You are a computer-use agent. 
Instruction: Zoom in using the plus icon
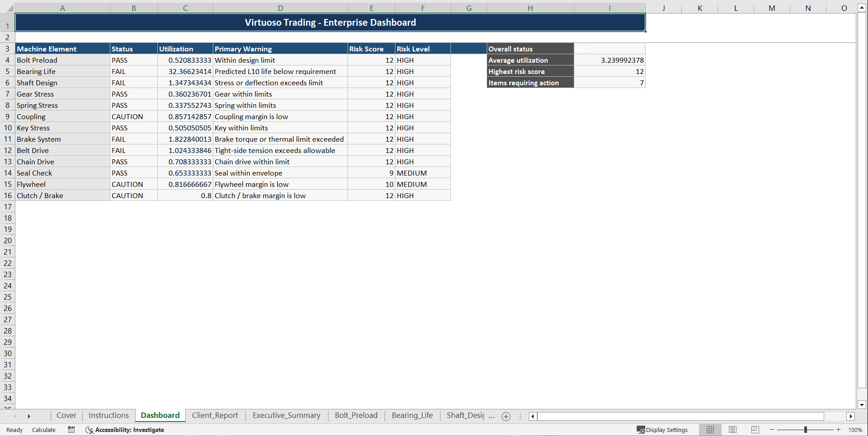pyautogui.click(x=838, y=430)
